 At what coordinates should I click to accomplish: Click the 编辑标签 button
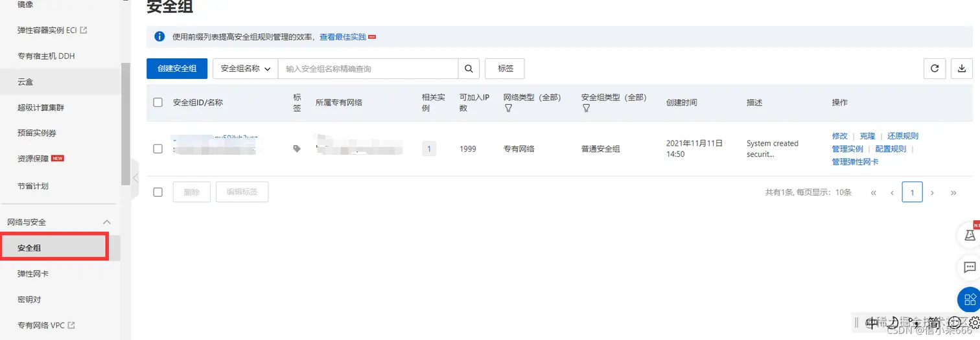pos(242,192)
